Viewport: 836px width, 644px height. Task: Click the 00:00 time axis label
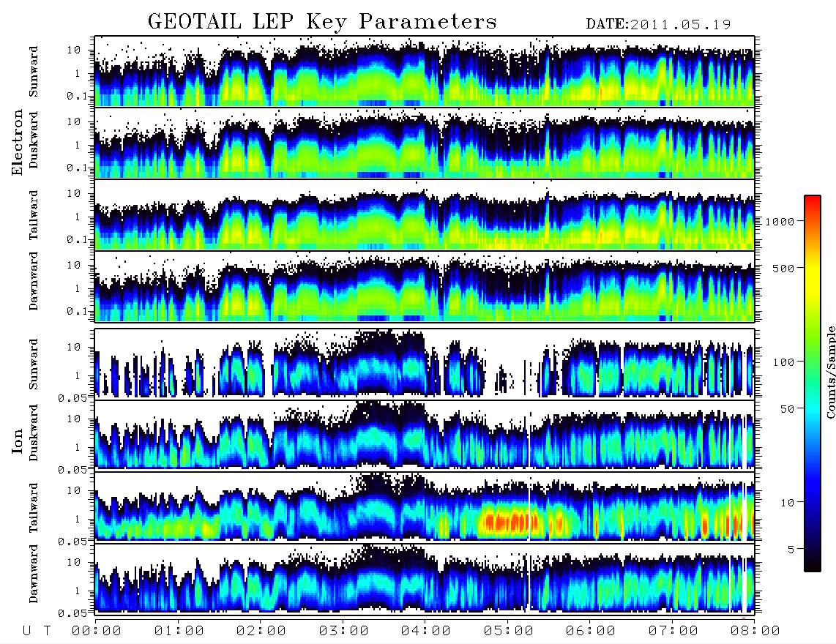tap(96, 632)
